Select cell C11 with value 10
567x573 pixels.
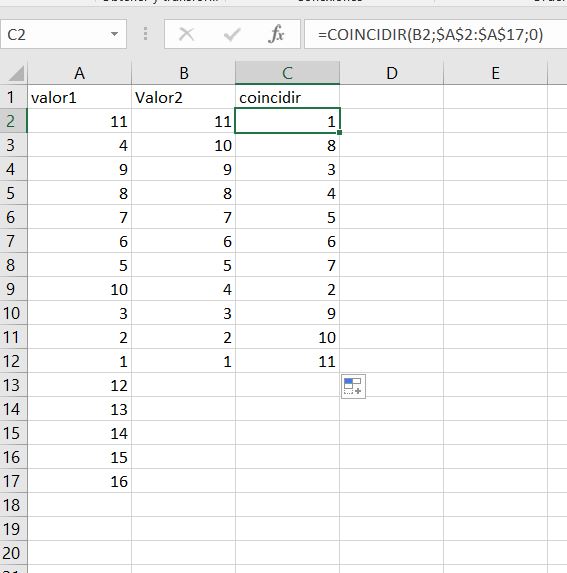(x=288, y=337)
